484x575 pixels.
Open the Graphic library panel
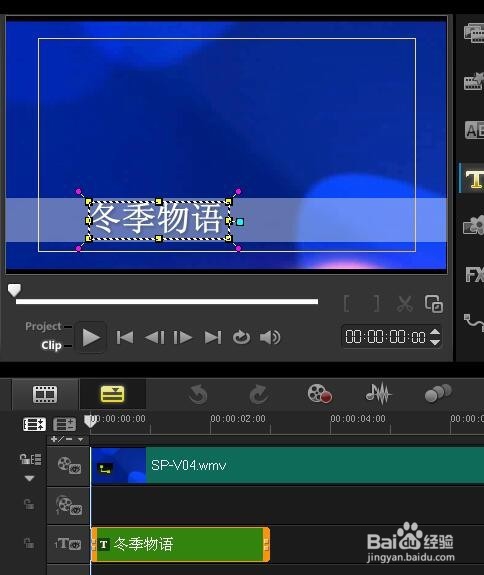pos(474,225)
